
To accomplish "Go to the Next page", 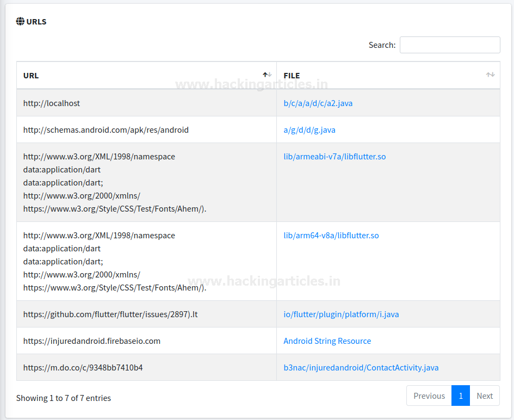I will pyautogui.click(x=485, y=396).
